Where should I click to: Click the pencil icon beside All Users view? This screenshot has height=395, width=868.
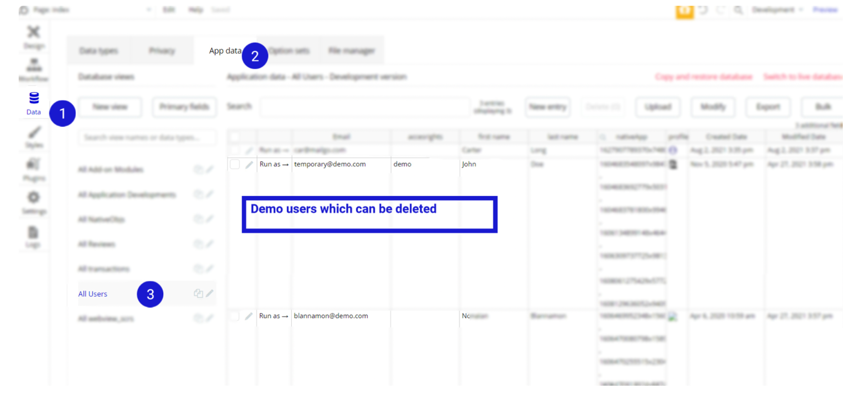pos(210,293)
